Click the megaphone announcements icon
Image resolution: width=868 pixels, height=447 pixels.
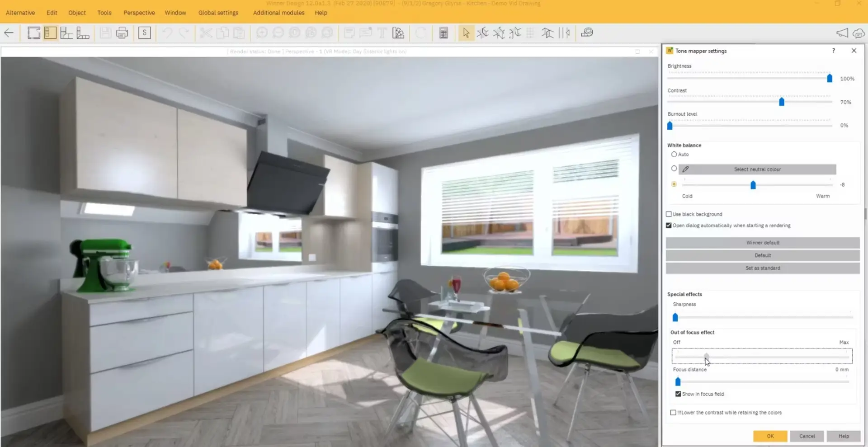tap(842, 33)
